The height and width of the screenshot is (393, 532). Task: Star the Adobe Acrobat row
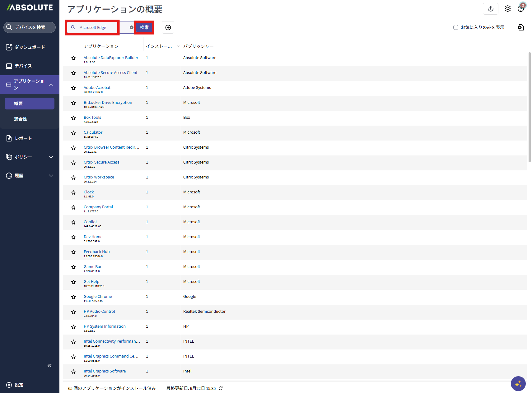(73, 88)
